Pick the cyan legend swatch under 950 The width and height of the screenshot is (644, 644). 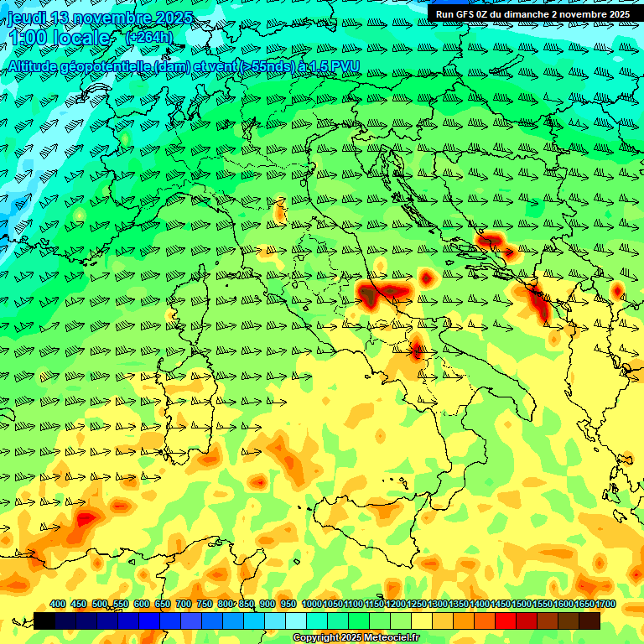click(x=296, y=621)
